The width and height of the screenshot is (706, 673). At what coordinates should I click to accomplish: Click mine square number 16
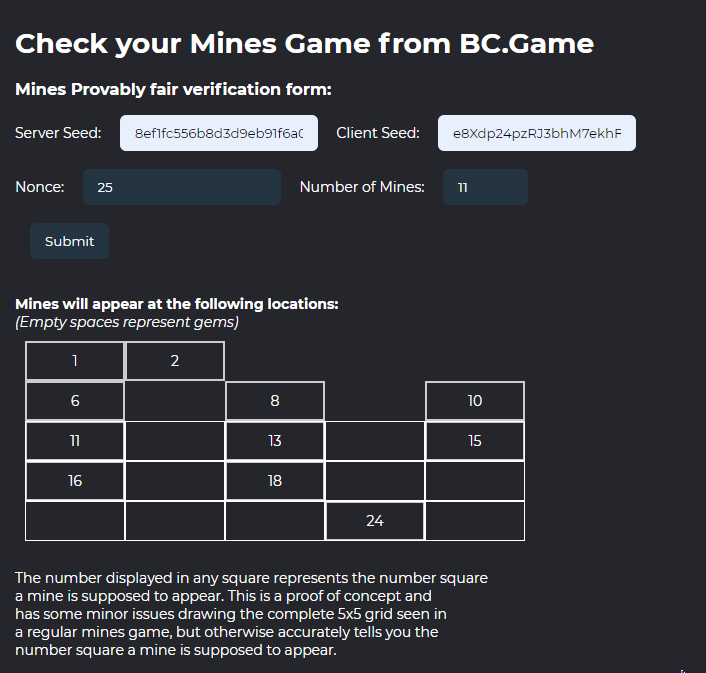coord(75,481)
